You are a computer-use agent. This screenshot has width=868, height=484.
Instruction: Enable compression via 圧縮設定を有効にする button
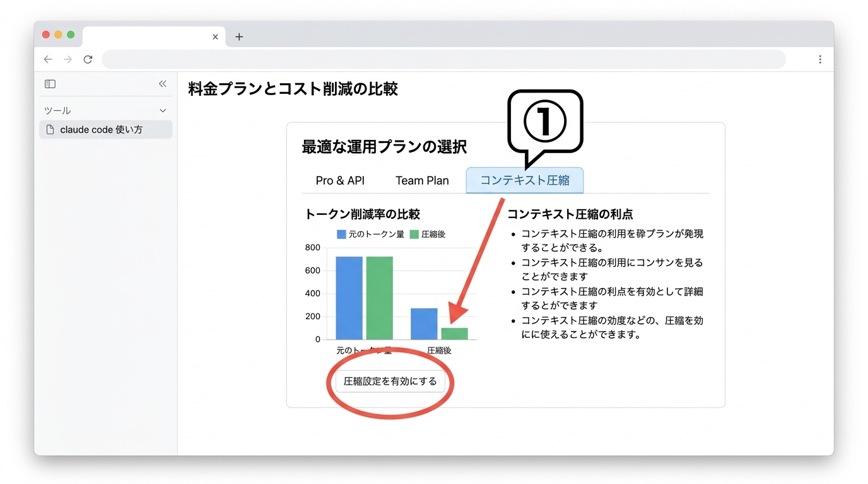pos(389,381)
